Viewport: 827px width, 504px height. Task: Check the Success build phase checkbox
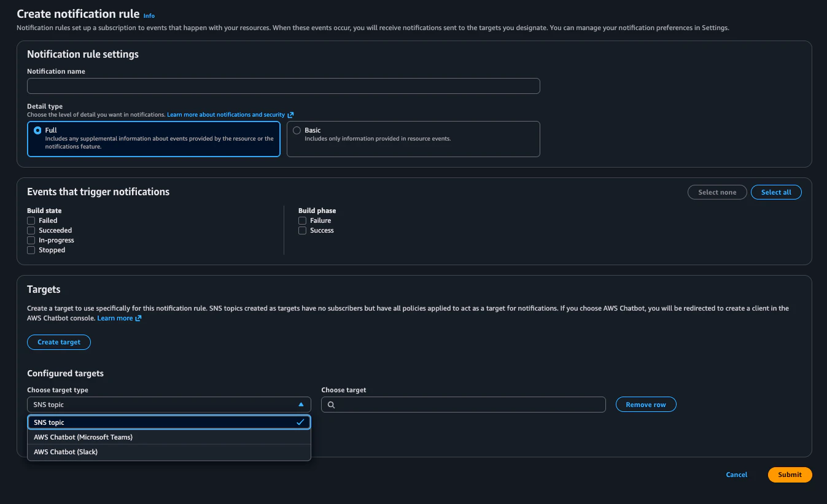(x=302, y=230)
